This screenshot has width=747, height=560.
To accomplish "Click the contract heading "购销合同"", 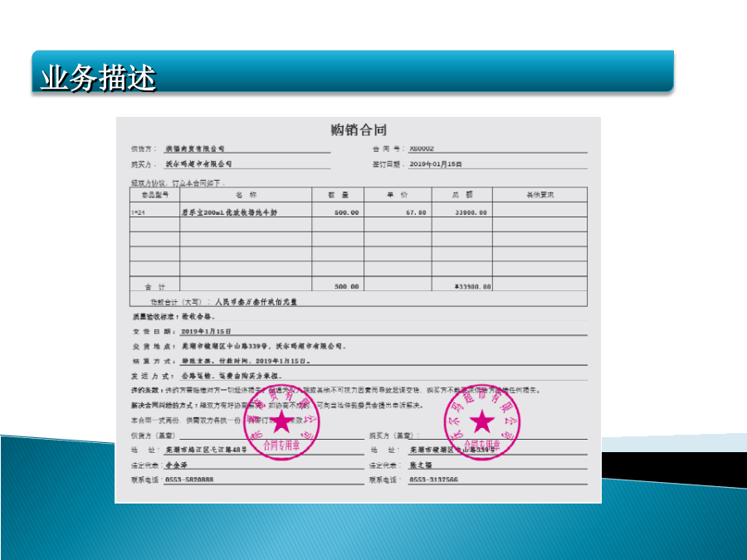I will coord(359,129).
